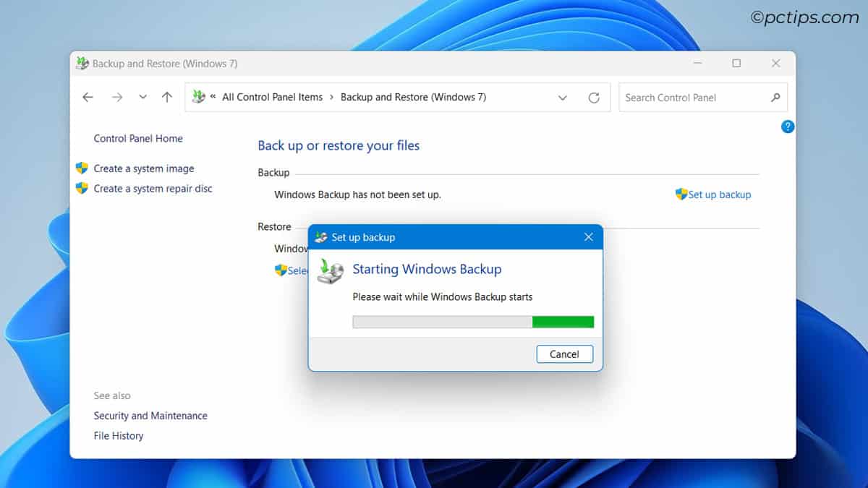Maximize the Backup and Restore window
868x488 pixels.
tap(736, 64)
